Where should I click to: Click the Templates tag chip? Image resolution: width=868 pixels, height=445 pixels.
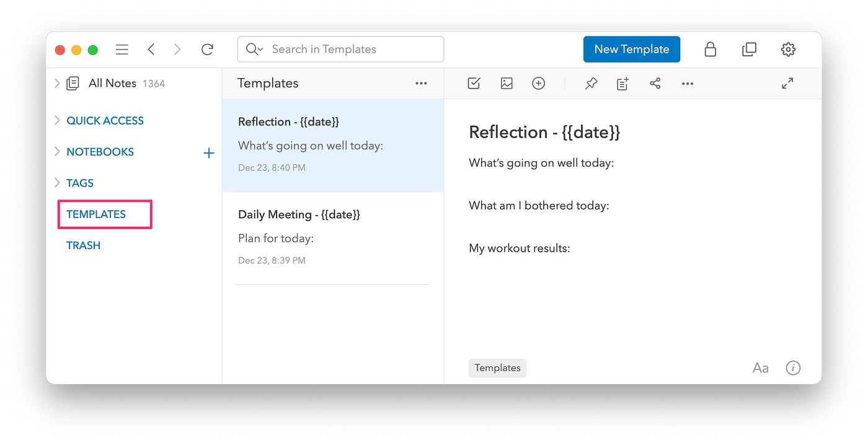(x=497, y=368)
